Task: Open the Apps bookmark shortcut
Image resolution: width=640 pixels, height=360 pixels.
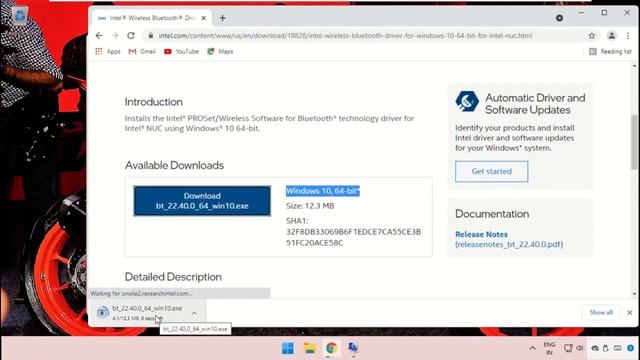Action: (108, 51)
